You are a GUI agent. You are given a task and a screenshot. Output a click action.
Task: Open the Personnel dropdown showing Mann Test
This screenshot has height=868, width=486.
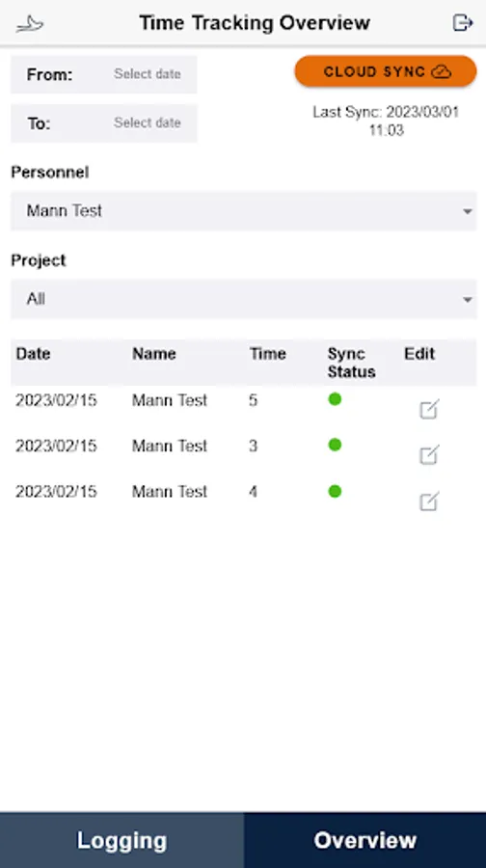(244, 211)
